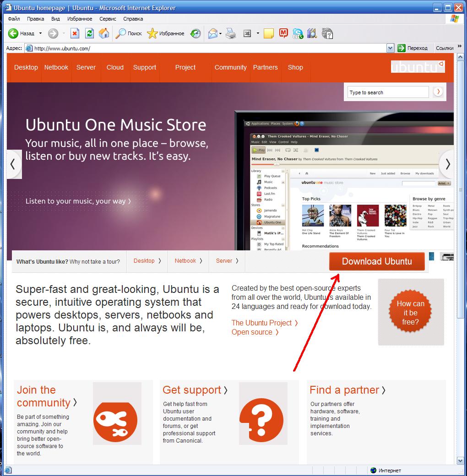Click the globe help icon
Screen dimensions: 467x476
(x=327, y=33)
